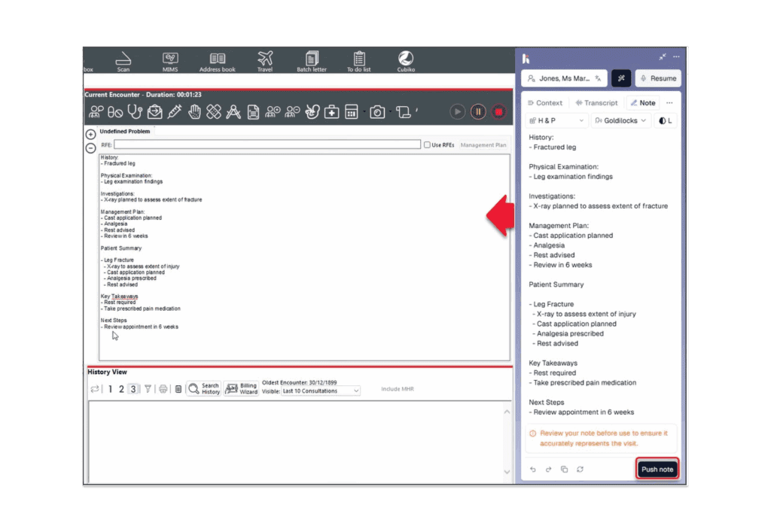Click the copy note icon beside Push note

pos(564,470)
